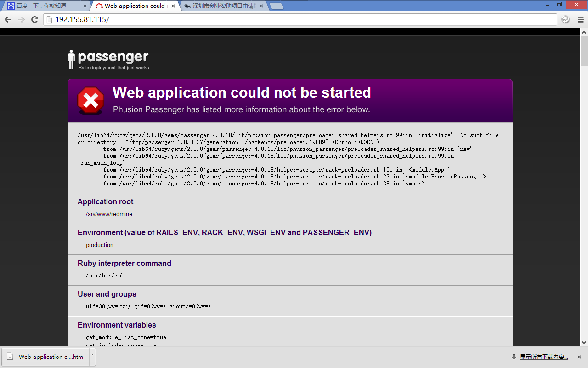Click the /usr/bin/ruby text

(107, 276)
